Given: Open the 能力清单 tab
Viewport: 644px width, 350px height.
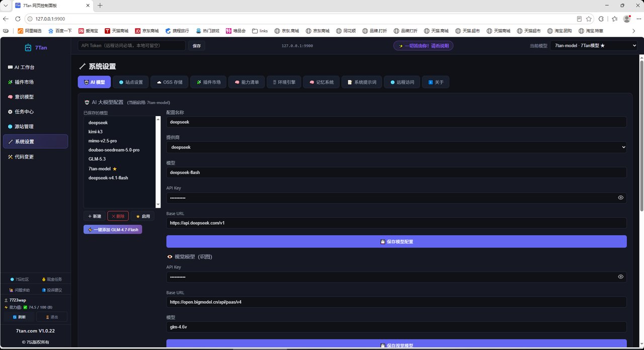Looking at the screenshot, I should pyautogui.click(x=247, y=82).
